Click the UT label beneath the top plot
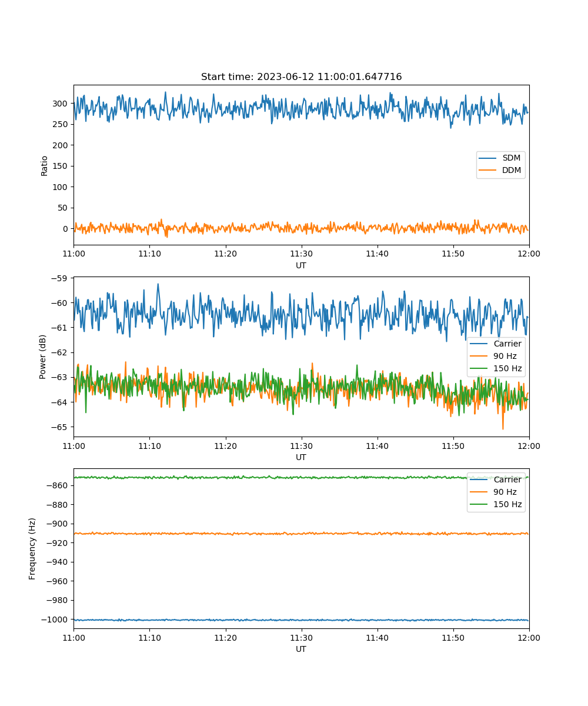The height and width of the screenshot is (706, 588). pyautogui.click(x=301, y=265)
